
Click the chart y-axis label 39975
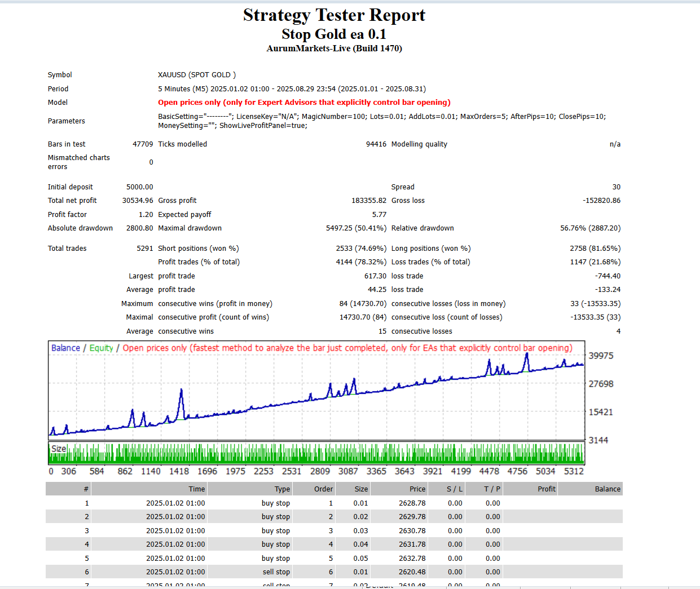(601, 356)
